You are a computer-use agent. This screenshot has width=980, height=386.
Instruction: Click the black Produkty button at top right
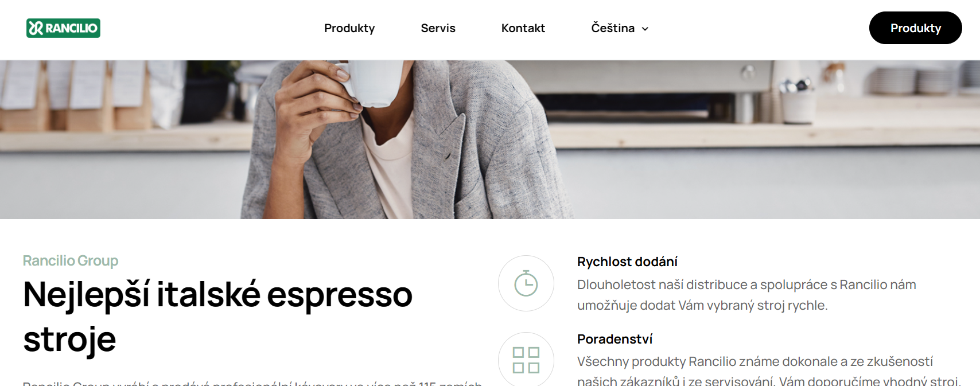pos(916,28)
